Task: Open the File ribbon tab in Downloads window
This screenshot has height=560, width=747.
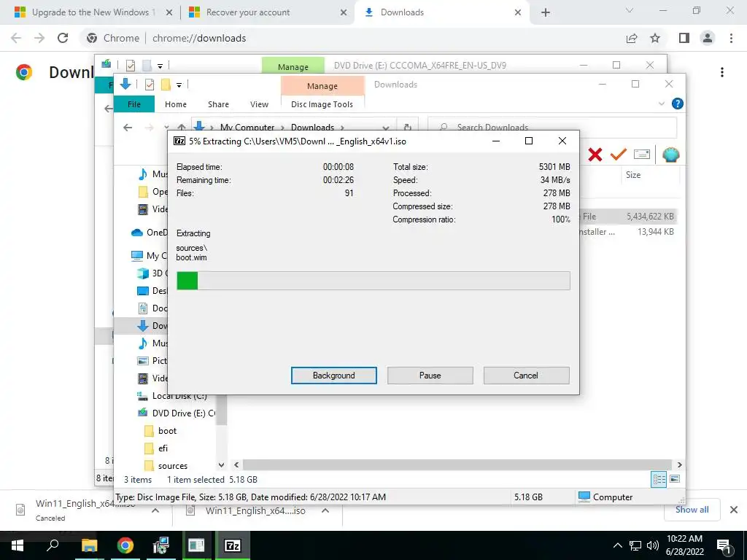Action: tap(134, 104)
